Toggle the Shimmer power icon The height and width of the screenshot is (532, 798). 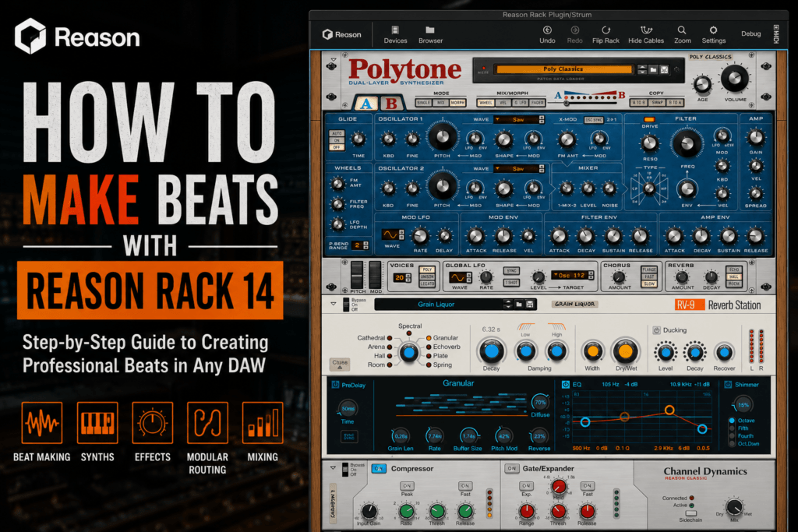pos(728,385)
